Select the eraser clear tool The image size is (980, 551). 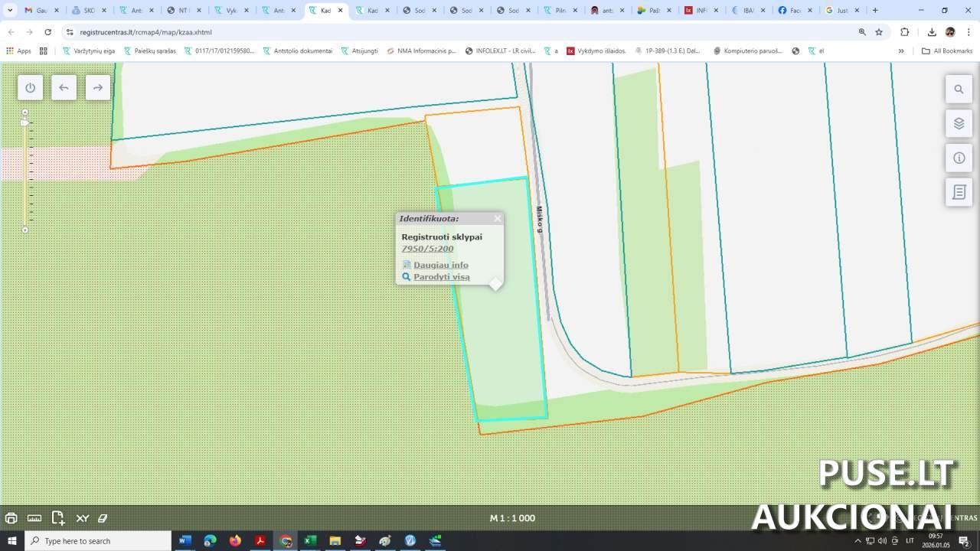(x=103, y=518)
